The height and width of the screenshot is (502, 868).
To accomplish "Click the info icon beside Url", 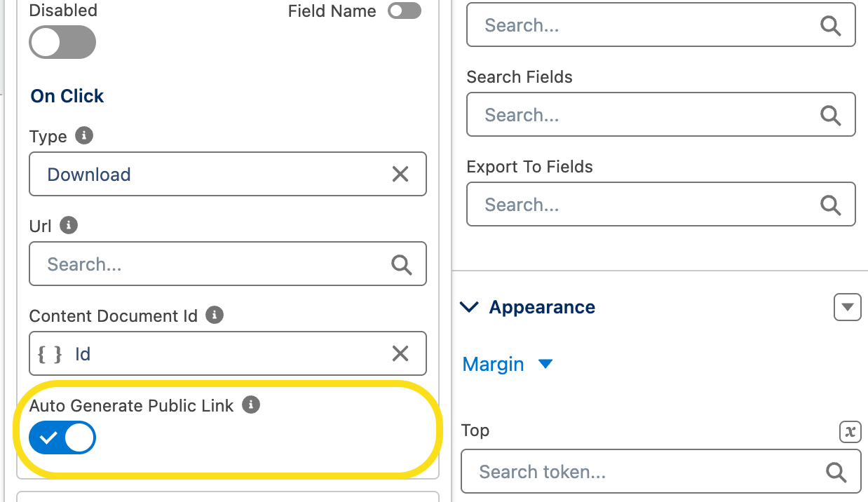I will click(68, 225).
